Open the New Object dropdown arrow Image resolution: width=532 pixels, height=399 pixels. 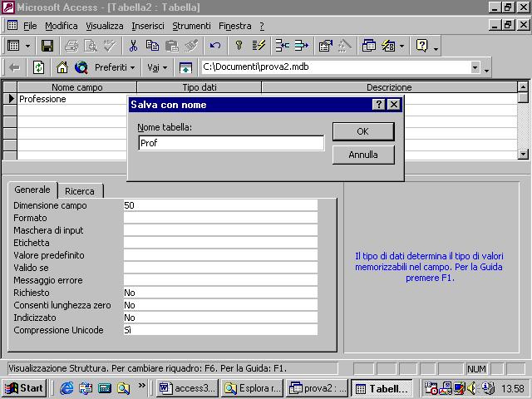pos(402,46)
